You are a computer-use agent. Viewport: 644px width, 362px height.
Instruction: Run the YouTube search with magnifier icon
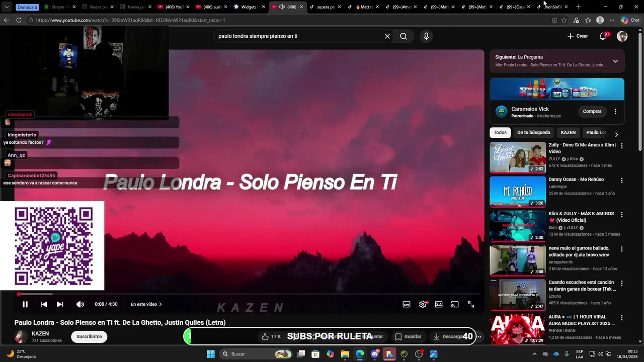tap(404, 36)
